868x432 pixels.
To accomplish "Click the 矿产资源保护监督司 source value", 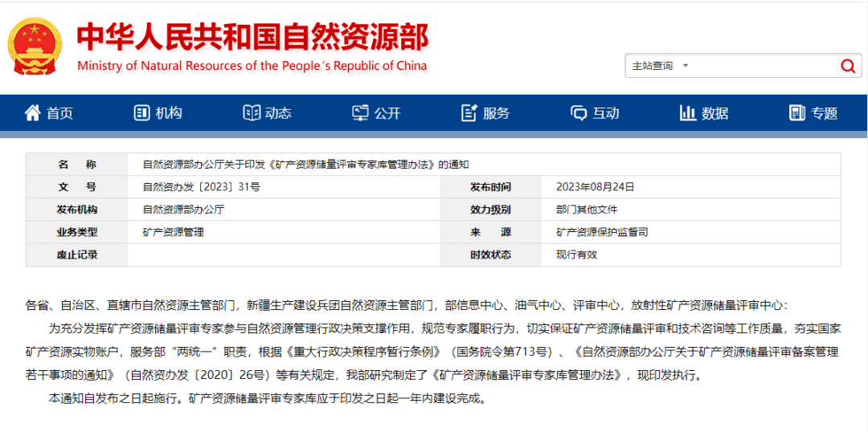I will pyautogui.click(x=602, y=232).
